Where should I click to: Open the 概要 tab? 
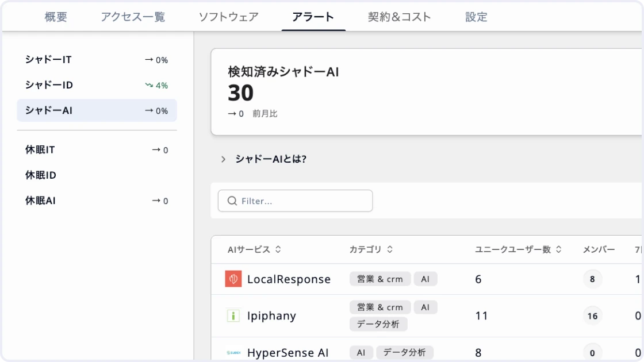pyautogui.click(x=55, y=17)
